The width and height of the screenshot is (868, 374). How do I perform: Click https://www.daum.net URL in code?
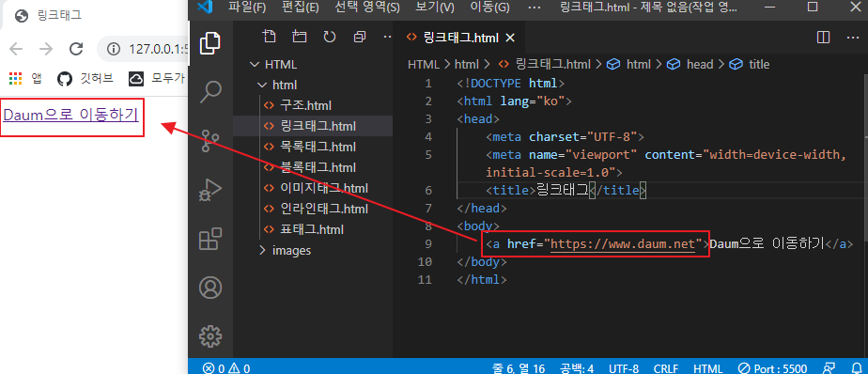(x=623, y=243)
